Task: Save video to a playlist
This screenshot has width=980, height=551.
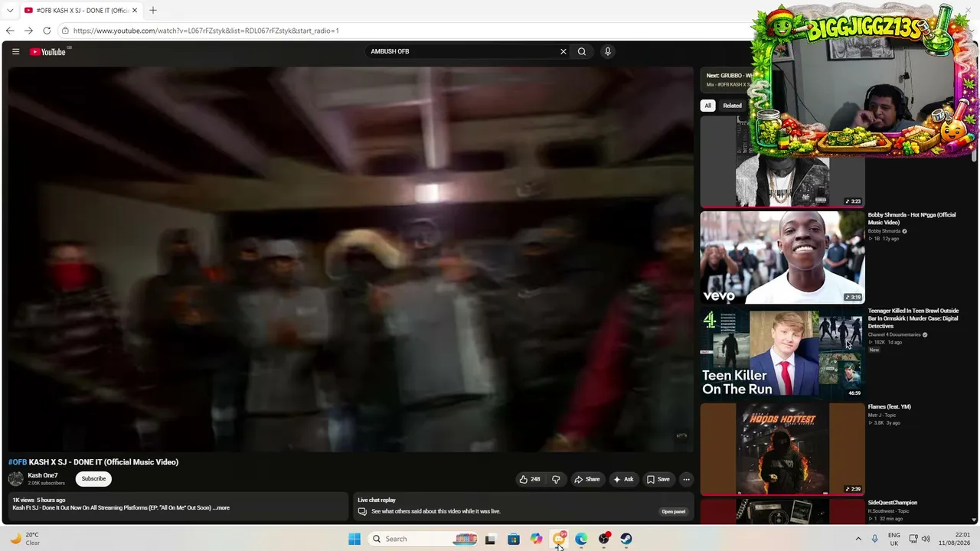Action: click(658, 479)
